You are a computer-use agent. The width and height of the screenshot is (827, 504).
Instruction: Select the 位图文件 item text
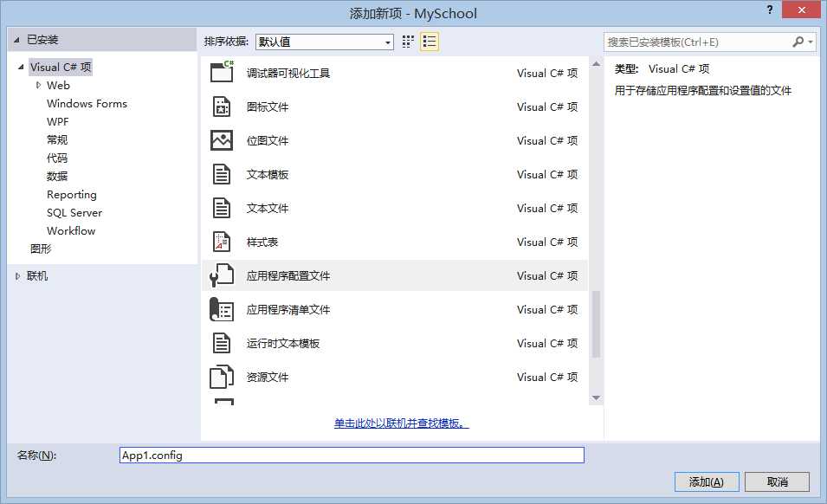[268, 140]
